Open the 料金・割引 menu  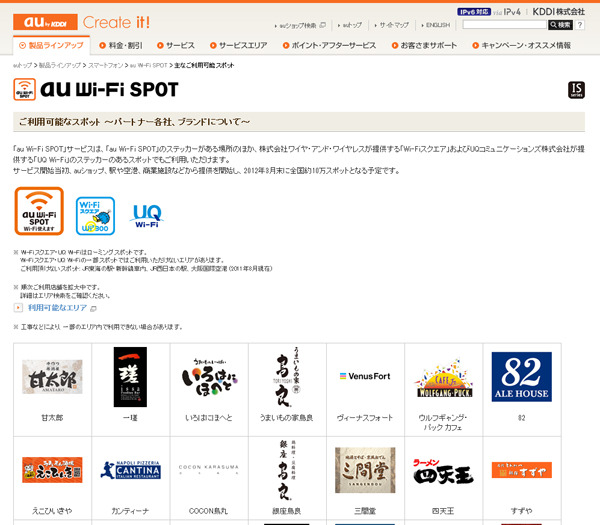coord(121,46)
